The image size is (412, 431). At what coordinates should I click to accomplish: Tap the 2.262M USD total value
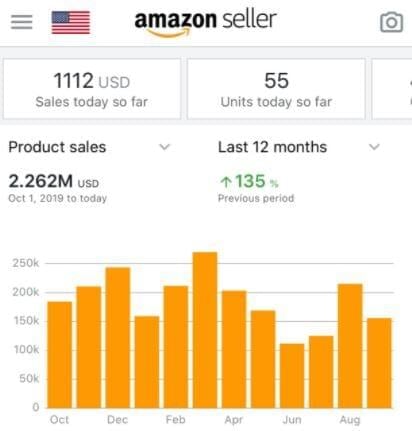coord(54,182)
